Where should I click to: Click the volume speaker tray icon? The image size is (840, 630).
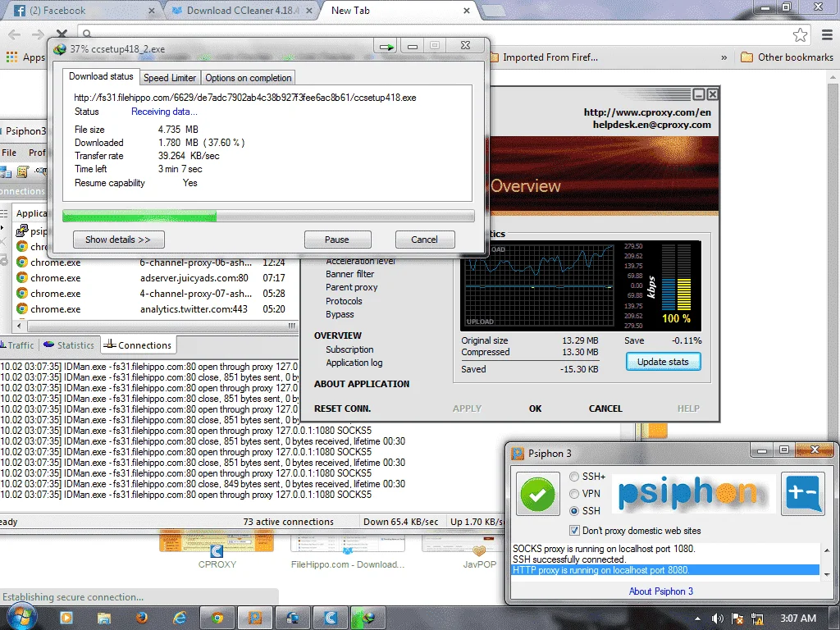pyautogui.click(x=718, y=619)
